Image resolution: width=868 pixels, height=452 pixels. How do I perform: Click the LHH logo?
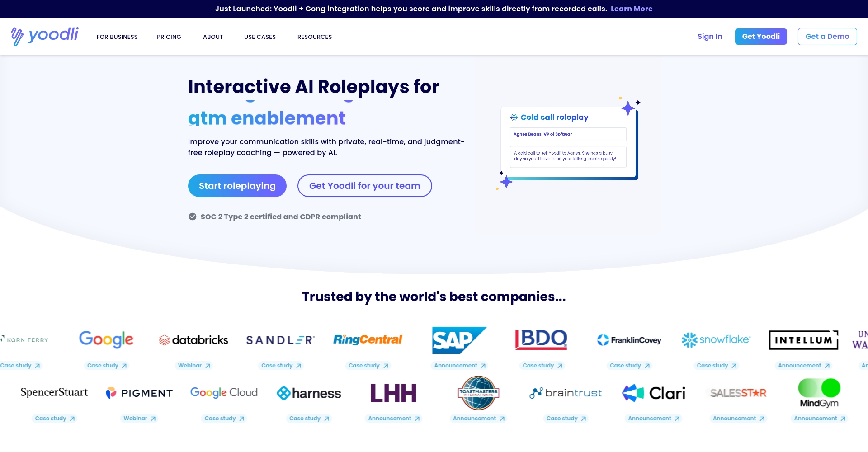pos(393,393)
